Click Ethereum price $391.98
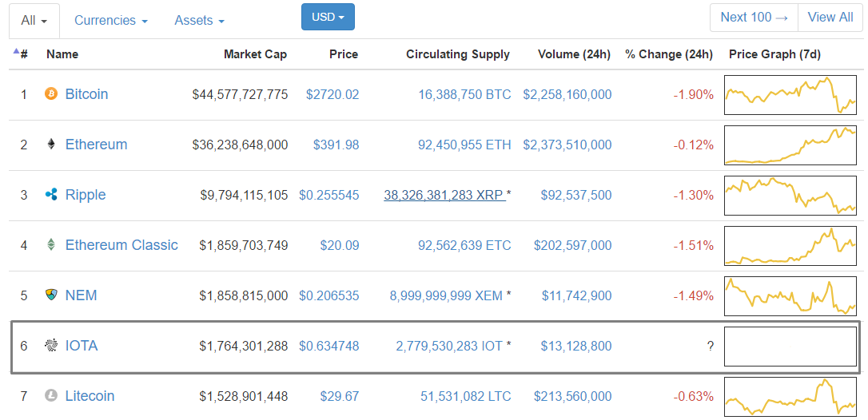Screen dimensions: 868x420 point(336,145)
